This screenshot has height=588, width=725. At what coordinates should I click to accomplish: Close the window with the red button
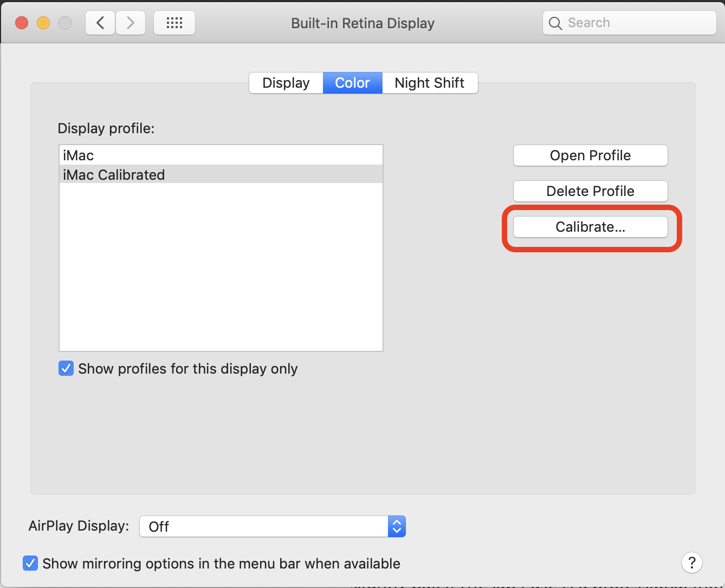click(x=22, y=23)
